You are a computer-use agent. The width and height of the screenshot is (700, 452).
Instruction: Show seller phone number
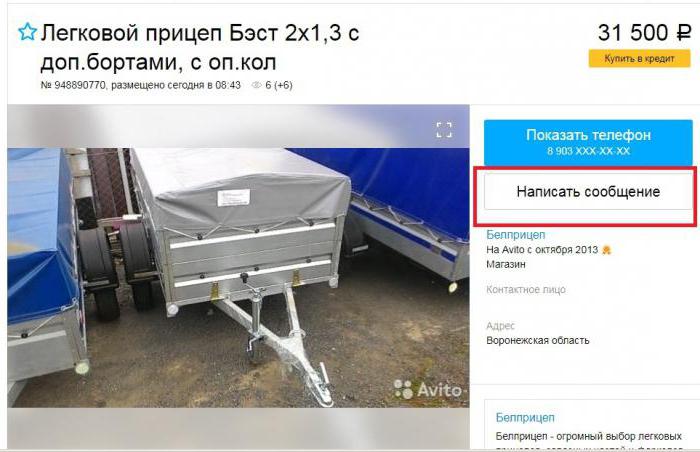coord(588,142)
